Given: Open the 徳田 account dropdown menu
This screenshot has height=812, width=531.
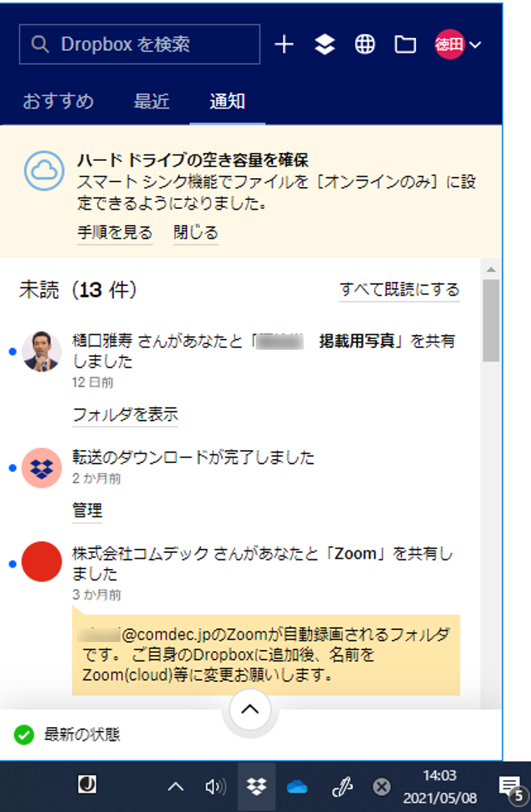Looking at the screenshot, I should click(x=458, y=45).
